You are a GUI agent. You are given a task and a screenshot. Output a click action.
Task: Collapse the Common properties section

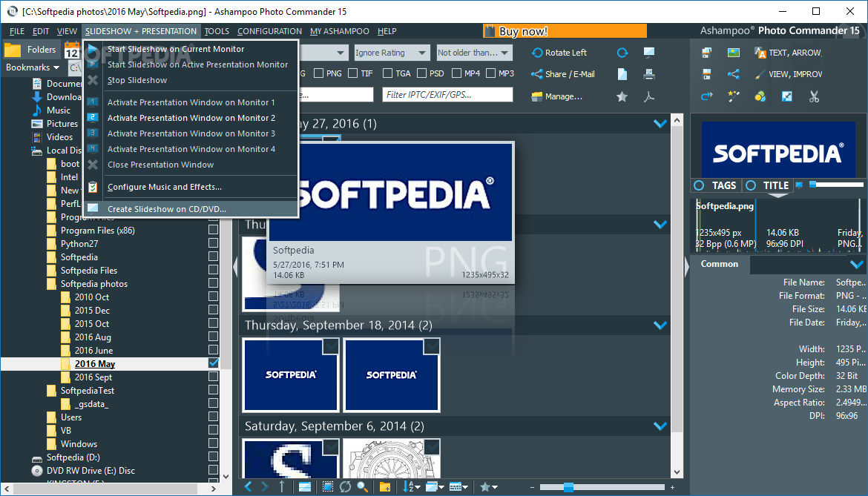pos(856,265)
